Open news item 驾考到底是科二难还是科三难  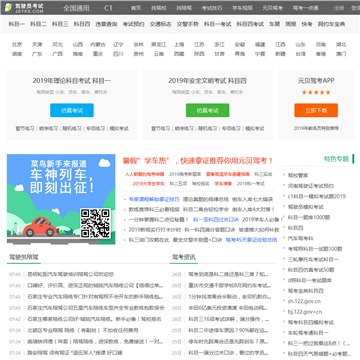(228, 274)
